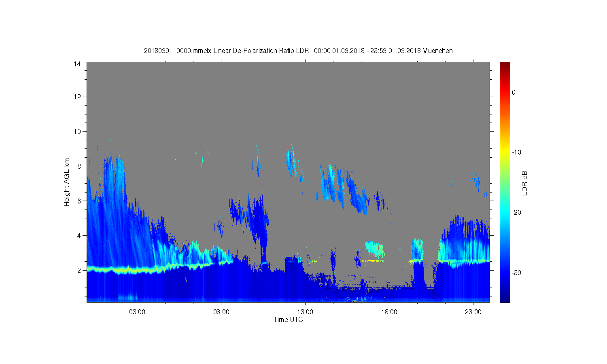The height and width of the screenshot is (364, 607).
Task: Click the height tick label 14
Action: click(x=77, y=64)
